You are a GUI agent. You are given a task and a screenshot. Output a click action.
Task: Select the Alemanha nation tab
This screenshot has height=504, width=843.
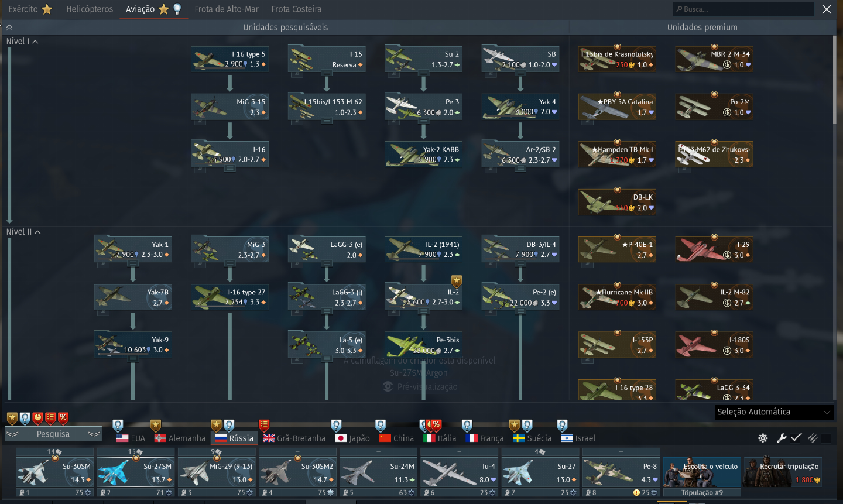point(180,438)
